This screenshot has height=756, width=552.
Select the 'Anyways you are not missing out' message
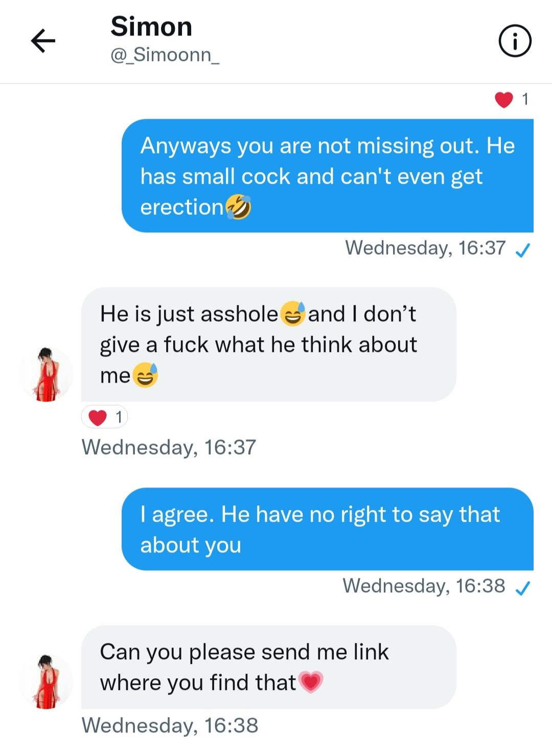(327, 176)
